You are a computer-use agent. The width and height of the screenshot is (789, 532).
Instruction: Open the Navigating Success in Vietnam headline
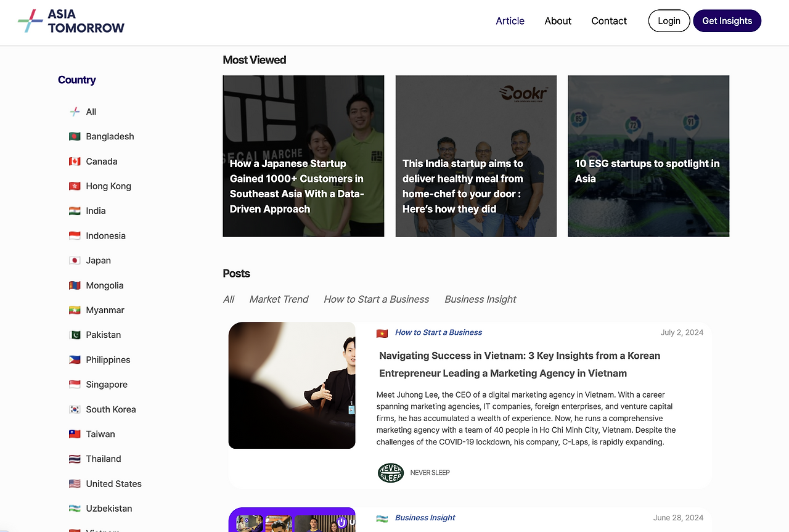520,364
